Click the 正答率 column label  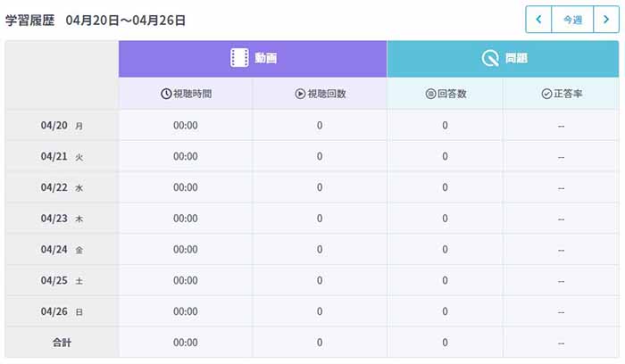click(568, 94)
